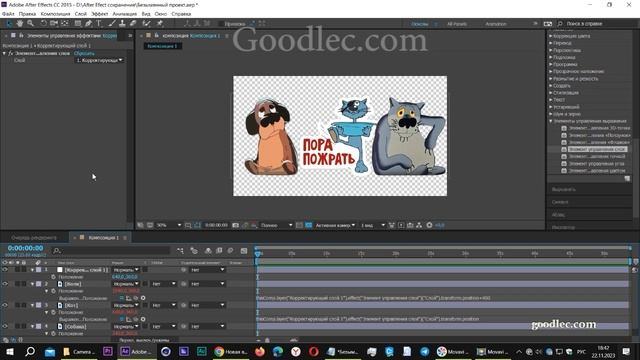
Task: Toggle Position stopwatch on Волк layer
Action: [53, 291]
